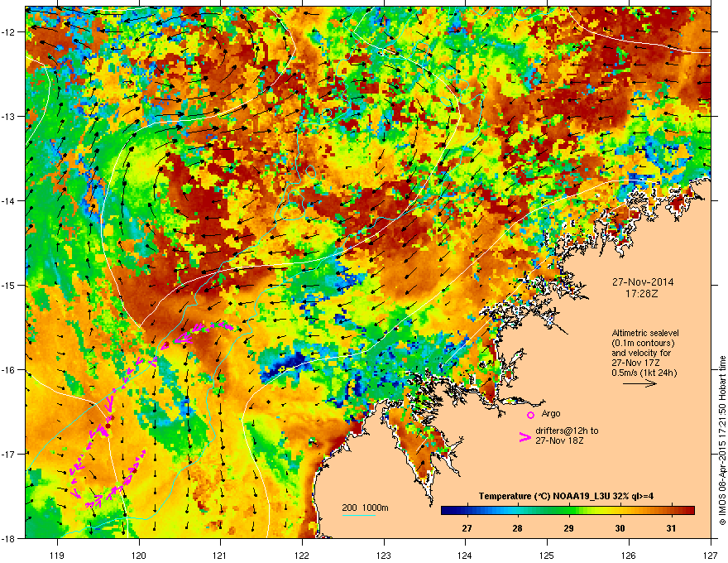728x563 pixels.
Task: Click the magenta drifter arrowhead legend symbol
Action: click(524, 437)
